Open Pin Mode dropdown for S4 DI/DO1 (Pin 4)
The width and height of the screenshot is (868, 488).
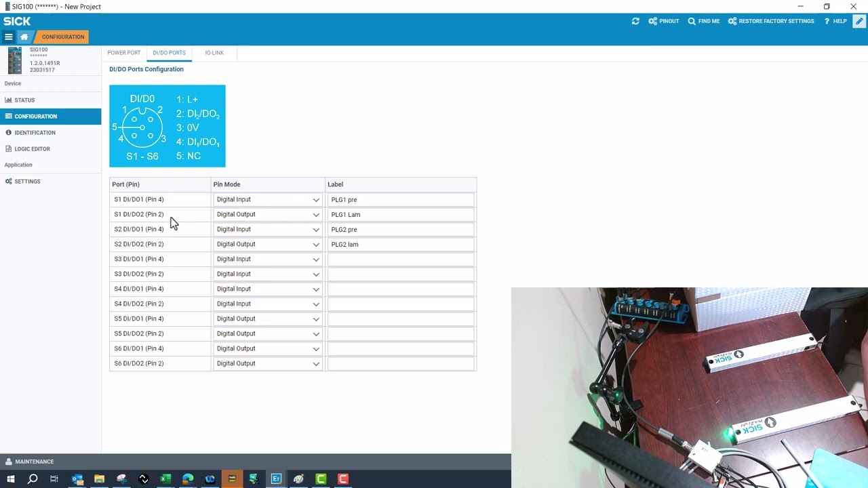pos(267,289)
